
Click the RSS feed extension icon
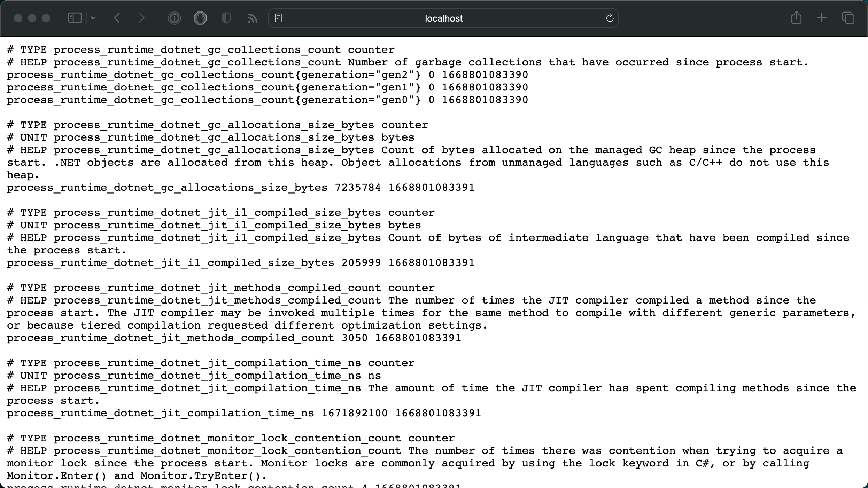click(x=252, y=18)
